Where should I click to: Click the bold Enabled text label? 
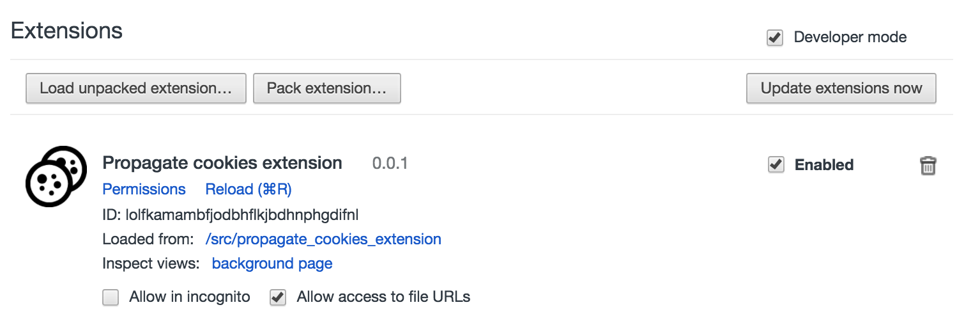tap(824, 165)
